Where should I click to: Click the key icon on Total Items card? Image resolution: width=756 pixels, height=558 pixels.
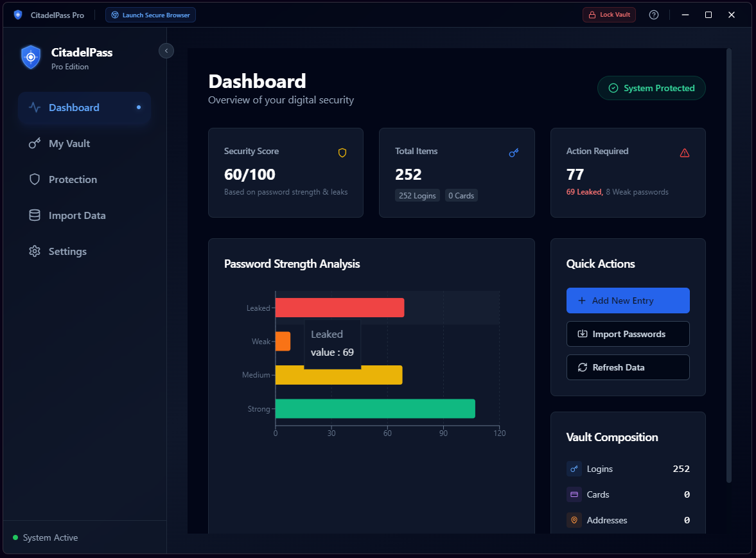(x=513, y=152)
